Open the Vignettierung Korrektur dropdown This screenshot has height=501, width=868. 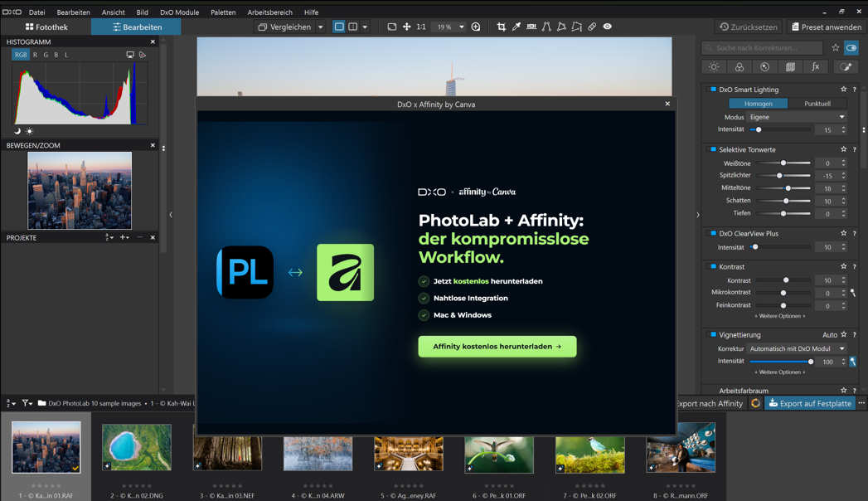[797, 348]
